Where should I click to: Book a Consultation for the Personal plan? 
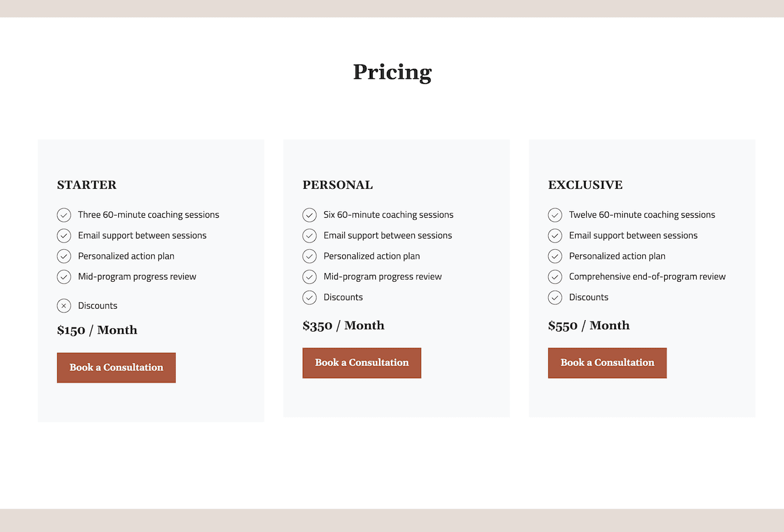[362, 363]
